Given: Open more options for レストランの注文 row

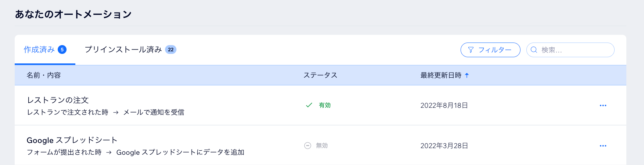Looking at the screenshot, I should pos(603,106).
